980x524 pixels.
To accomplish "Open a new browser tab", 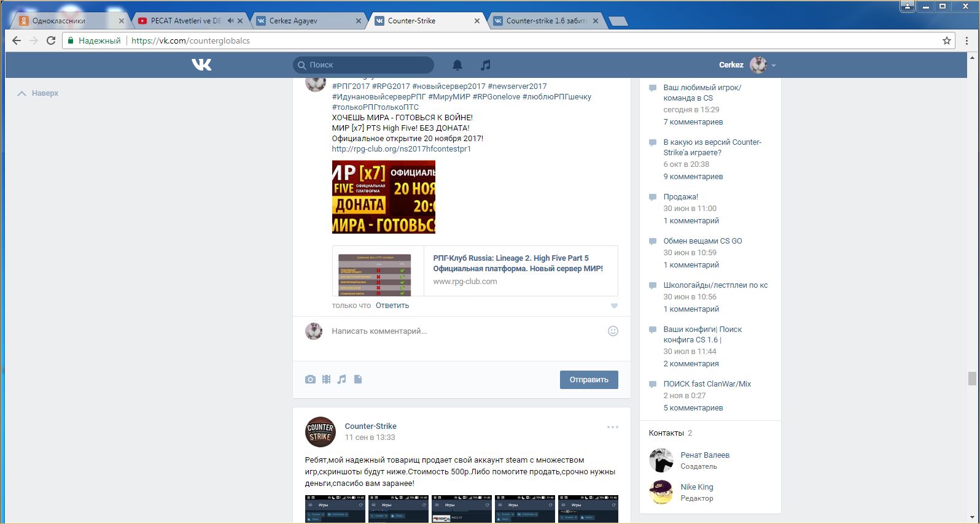I will pyautogui.click(x=618, y=21).
